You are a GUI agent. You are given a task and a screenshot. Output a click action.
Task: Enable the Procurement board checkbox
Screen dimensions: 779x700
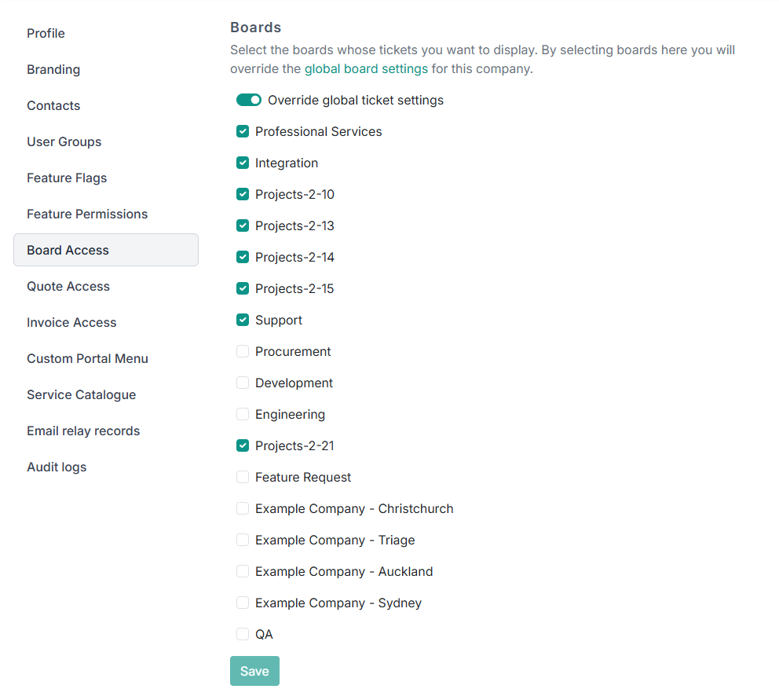(x=243, y=352)
